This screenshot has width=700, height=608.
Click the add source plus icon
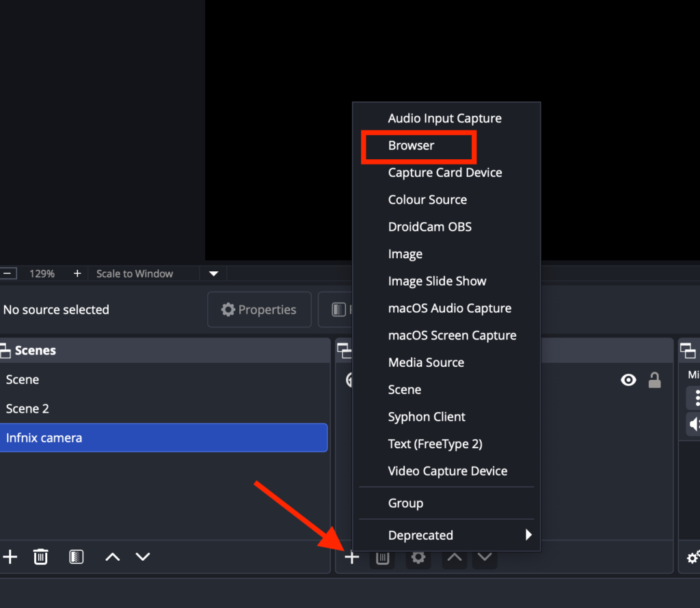coord(352,557)
